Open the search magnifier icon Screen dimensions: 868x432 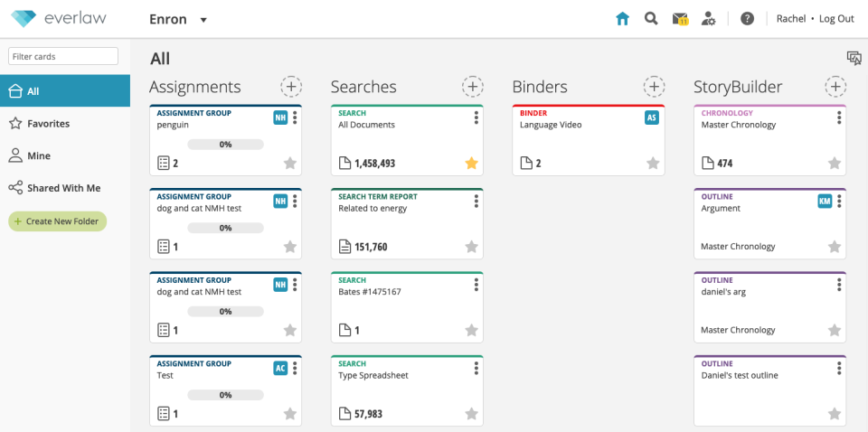pos(651,19)
